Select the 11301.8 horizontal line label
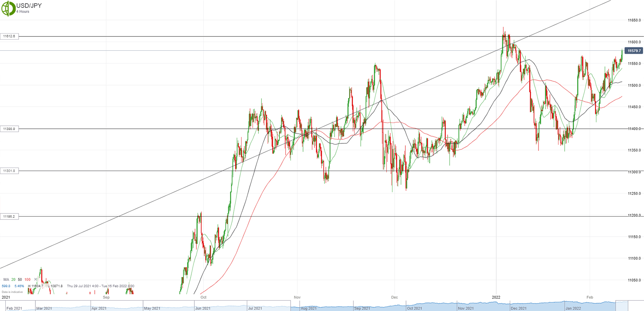 (9, 171)
